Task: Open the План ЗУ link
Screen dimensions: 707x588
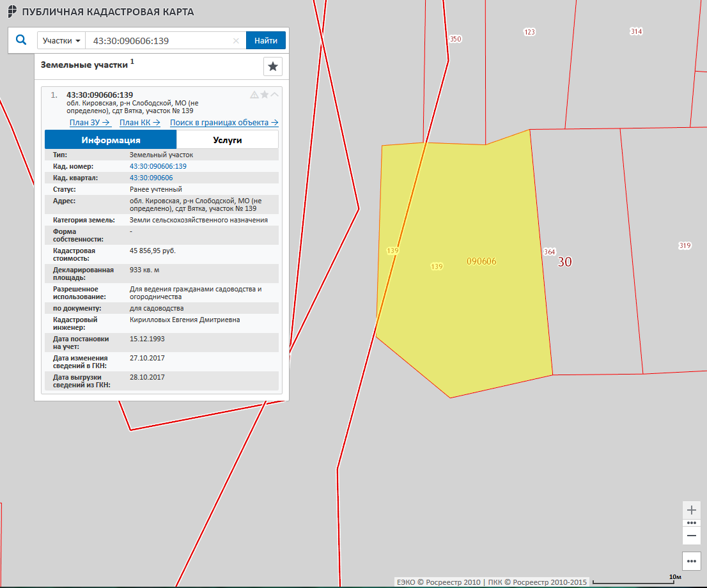Action: click(x=90, y=123)
